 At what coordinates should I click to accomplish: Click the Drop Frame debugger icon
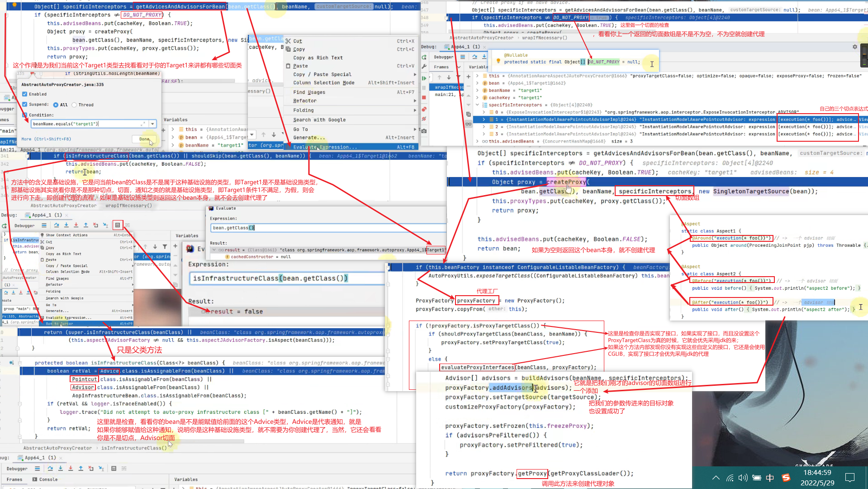coord(95,225)
